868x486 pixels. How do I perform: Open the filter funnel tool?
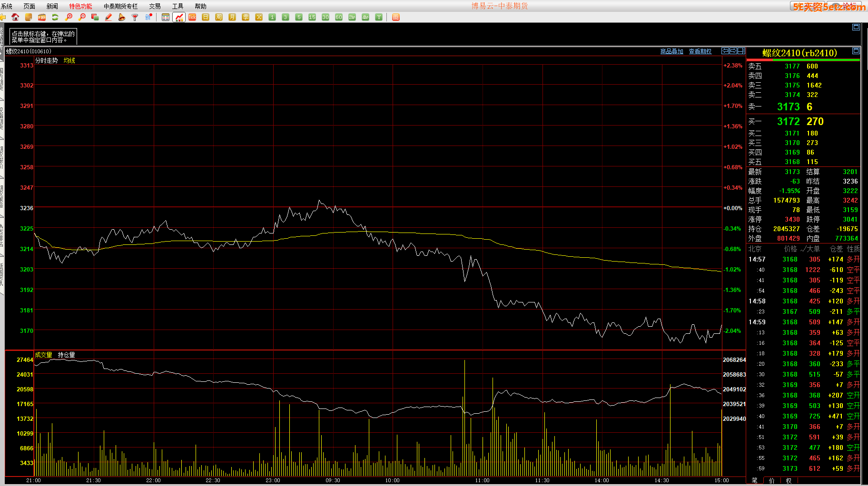tap(135, 17)
